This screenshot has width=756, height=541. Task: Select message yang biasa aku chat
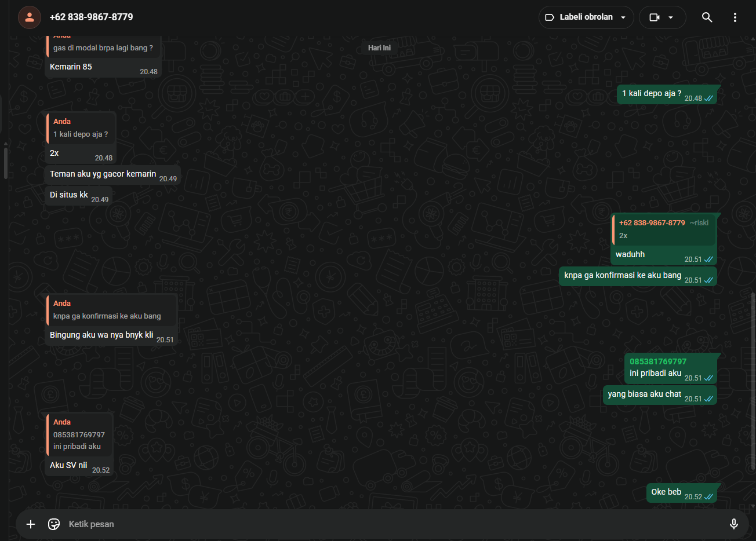(645, 394)
